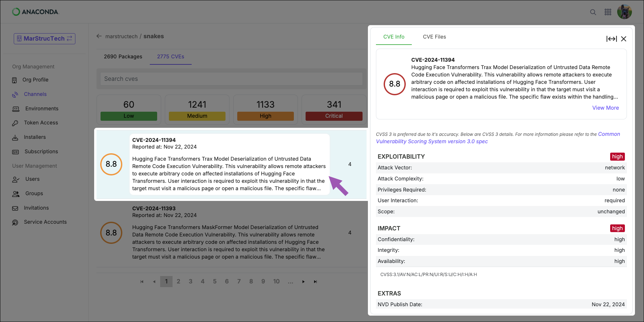Go to page 2

pyautogui.click(x=178, y=281)
